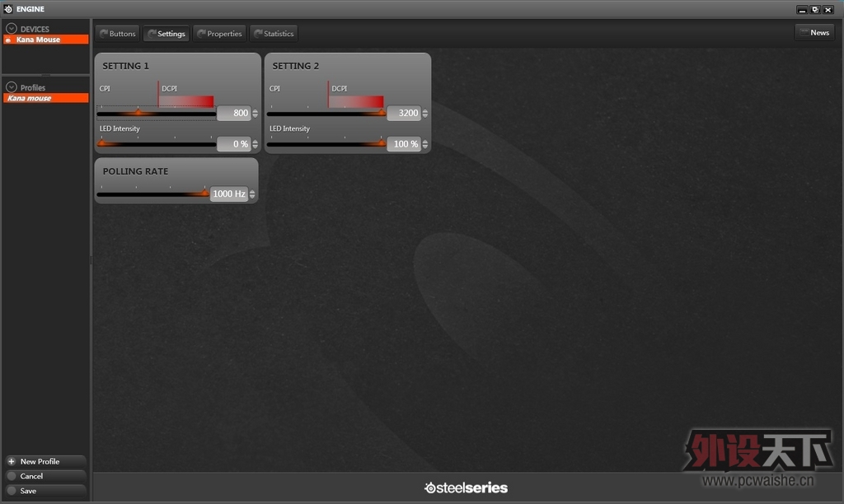Adjust Setting 2 LED Intensity slider
The image size is (844, 504).
326,144
